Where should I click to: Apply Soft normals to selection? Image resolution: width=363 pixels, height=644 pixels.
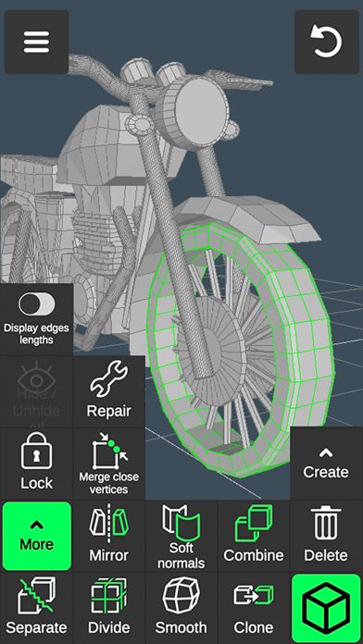[x=181, y=536]
